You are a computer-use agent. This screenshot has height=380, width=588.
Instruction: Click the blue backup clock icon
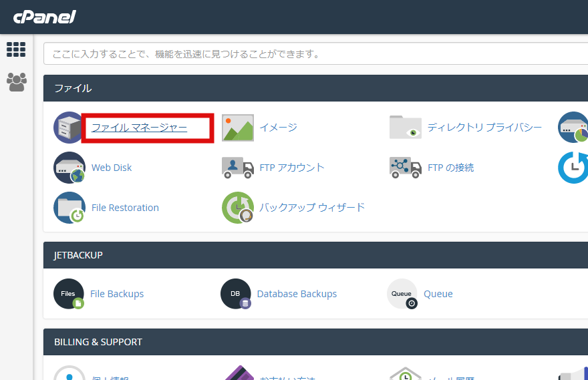point(573,168)
